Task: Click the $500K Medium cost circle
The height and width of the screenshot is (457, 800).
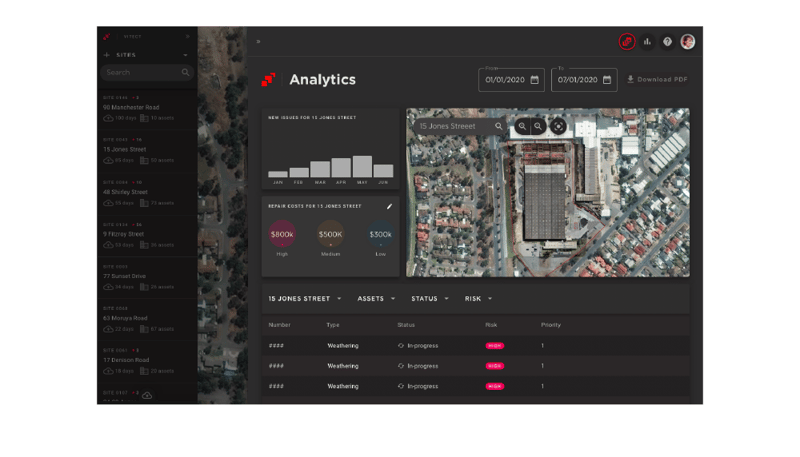Action: pos(330,234)
